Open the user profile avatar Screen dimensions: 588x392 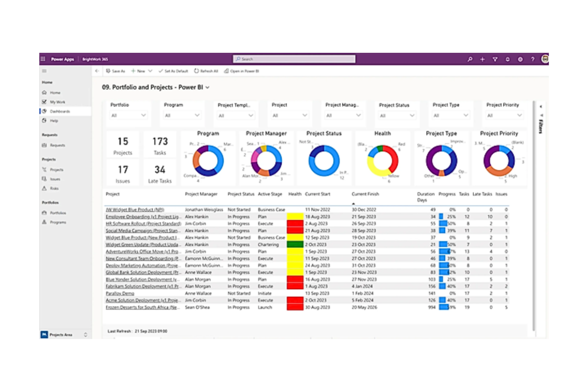[545, 59]
